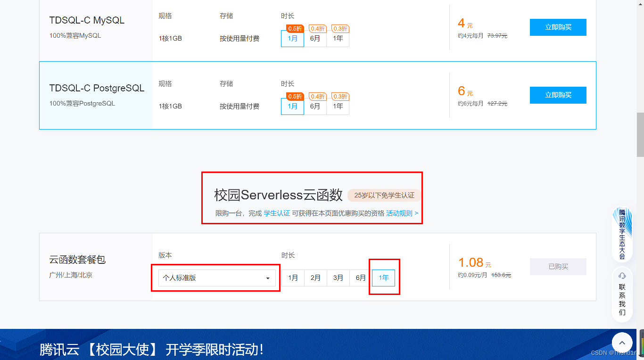Select 1年 duration for TDSQL-C MySQL
Screen dimensions: 644x360
click(x=338, y=39)
